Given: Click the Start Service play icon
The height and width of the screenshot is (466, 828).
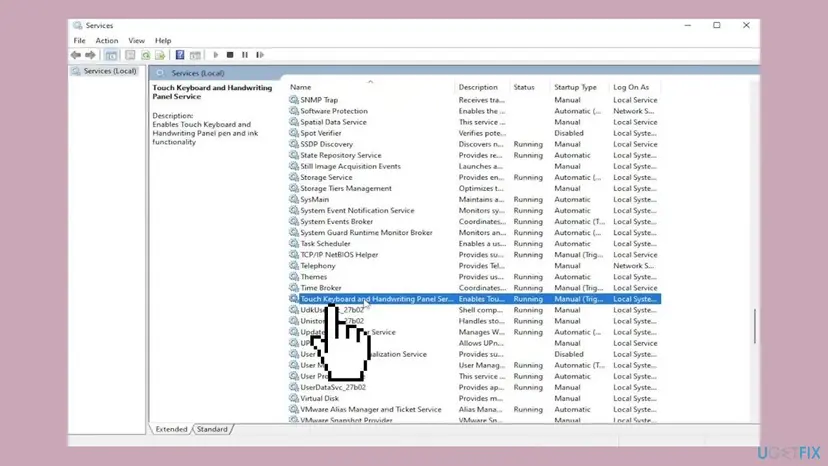Looking at the screenshot, I should coord(215,55).
